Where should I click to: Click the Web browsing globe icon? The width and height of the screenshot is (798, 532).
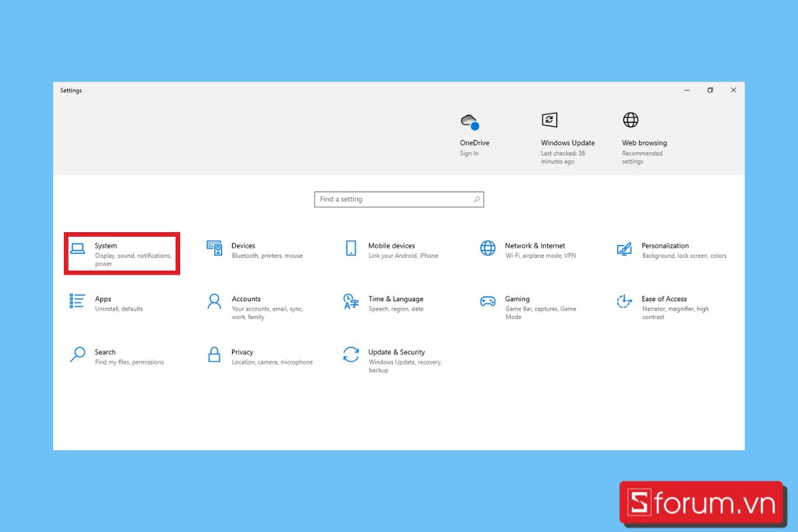point(630,120)
